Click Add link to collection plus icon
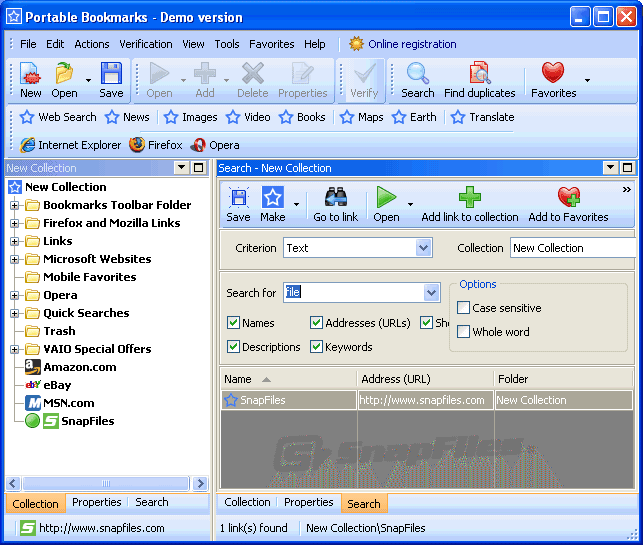 470,197
